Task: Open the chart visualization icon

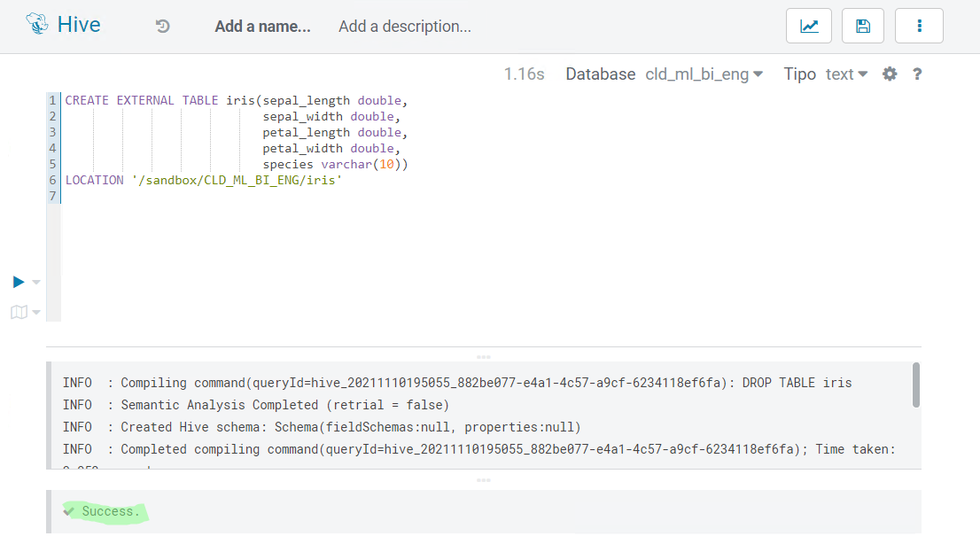Action: tap(808, 26)
